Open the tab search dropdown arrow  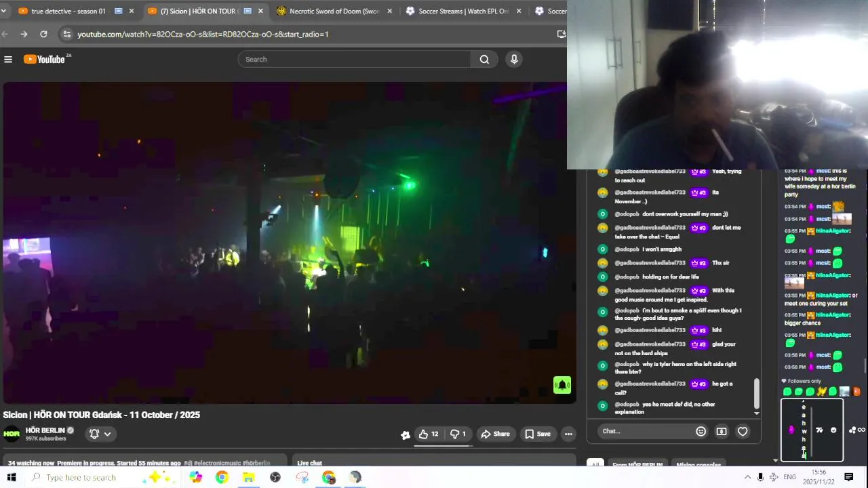pyautogui.click(x=3, y=11)
